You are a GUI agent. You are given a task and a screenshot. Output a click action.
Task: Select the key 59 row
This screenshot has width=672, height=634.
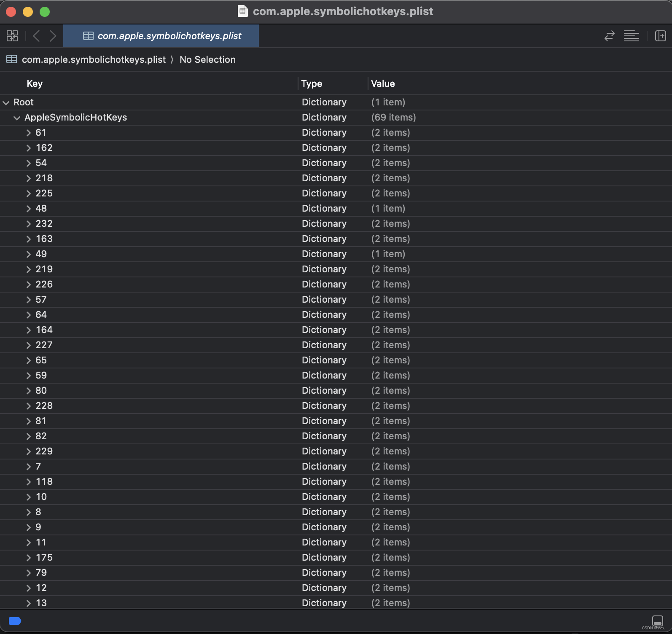(336, 376)
